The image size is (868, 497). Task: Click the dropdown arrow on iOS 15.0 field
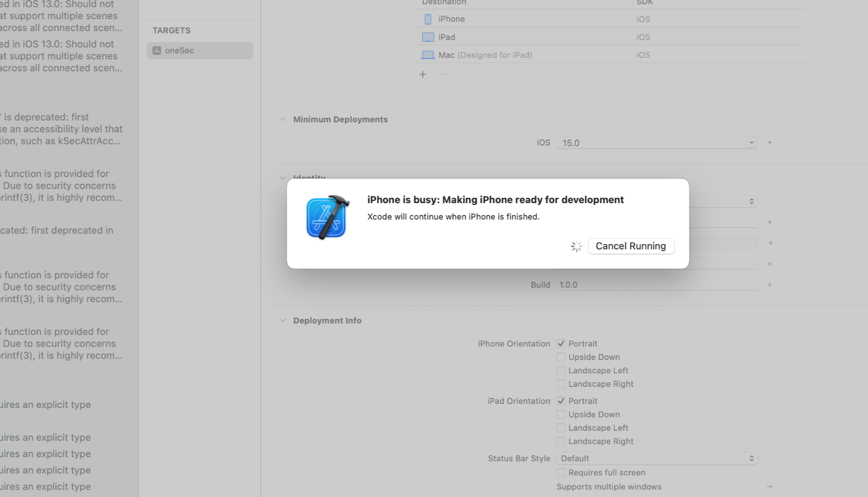(751, 143)
